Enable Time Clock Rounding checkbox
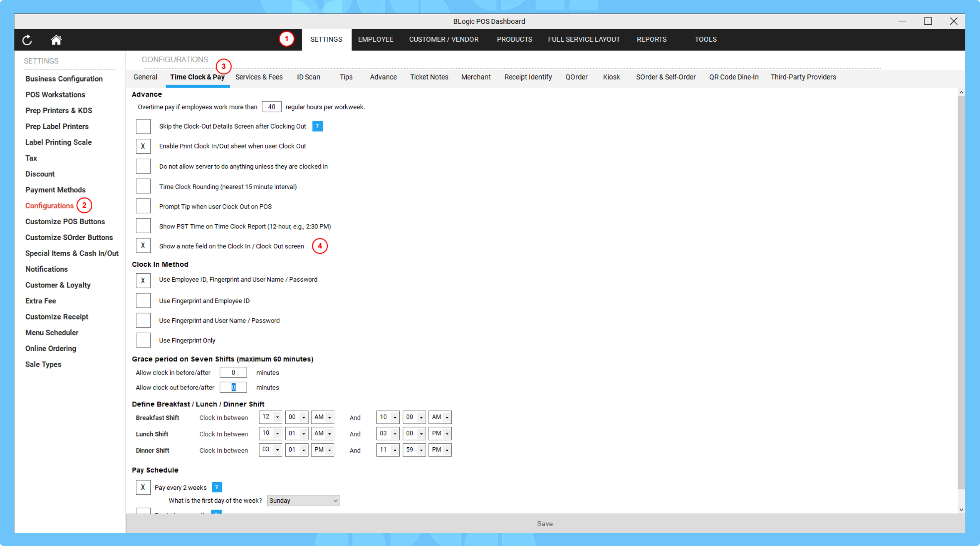This screenshot has height=546, width=980. coord(143,186)
